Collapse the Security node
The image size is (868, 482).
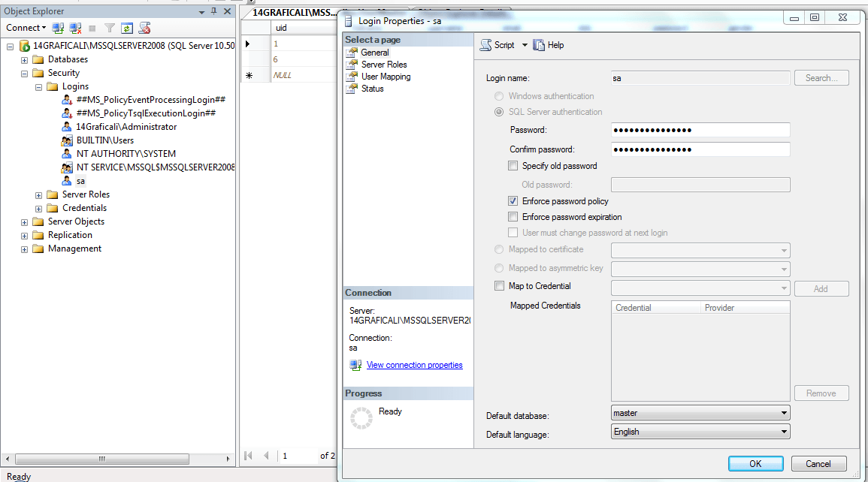click(x=24, y=74)
